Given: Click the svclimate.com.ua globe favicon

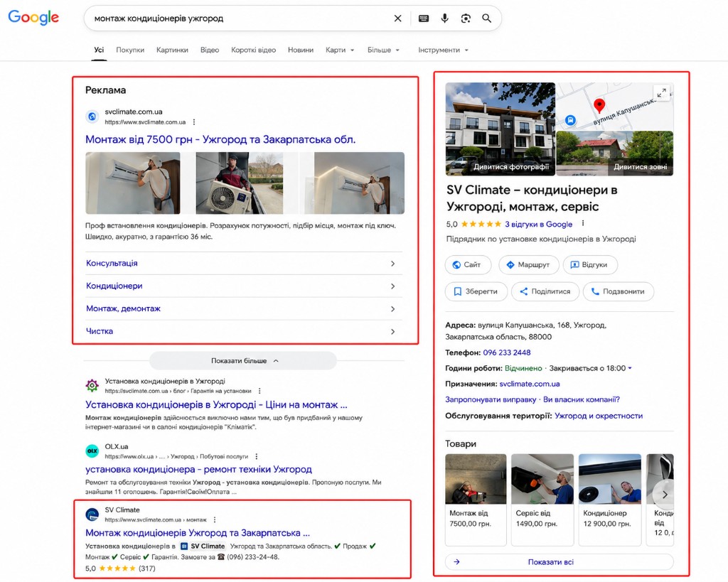Looking at the screenshot, I should tap(92, 117).
